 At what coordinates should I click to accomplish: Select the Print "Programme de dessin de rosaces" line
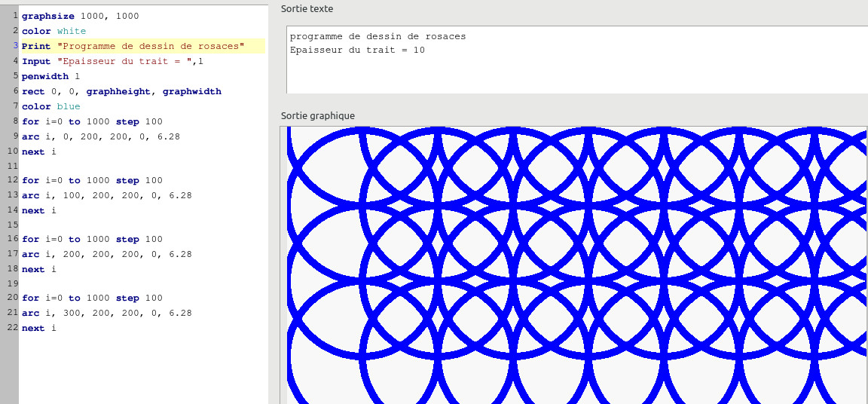tap(133, 46)
